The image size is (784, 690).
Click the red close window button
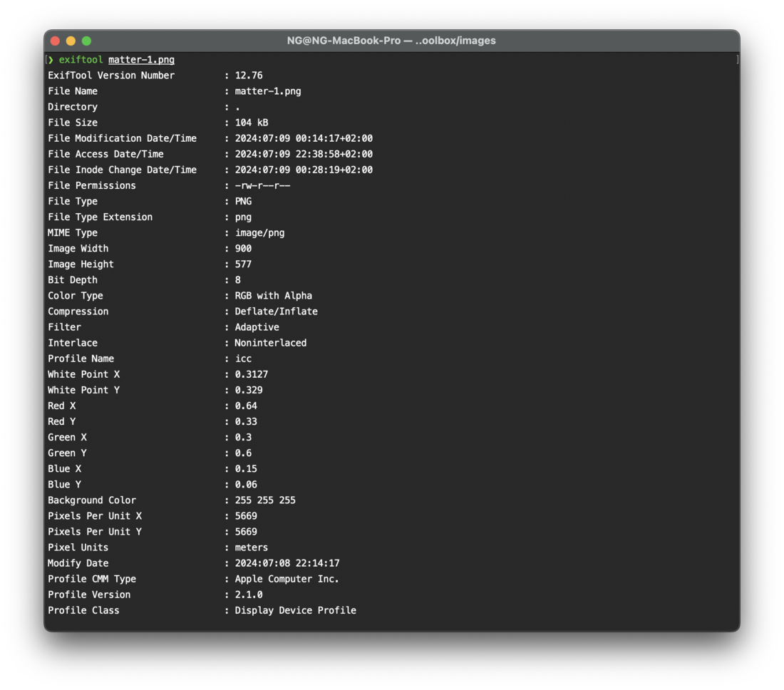tap(56, 41)
